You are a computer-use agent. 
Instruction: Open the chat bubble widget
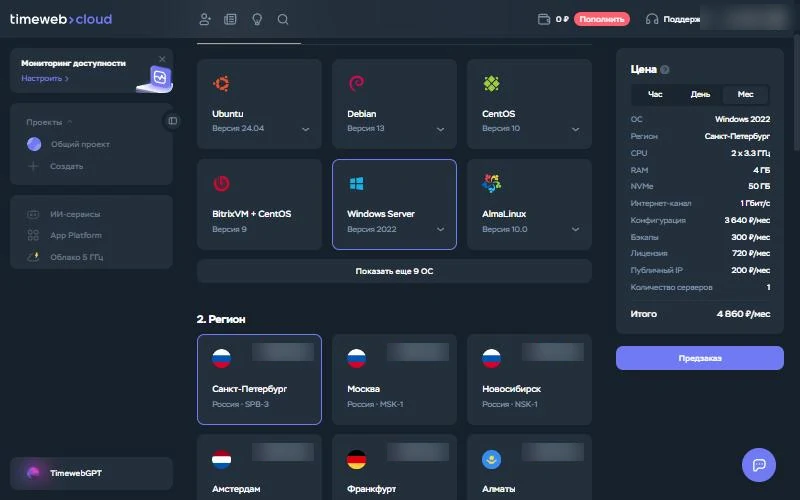[759, 465]
